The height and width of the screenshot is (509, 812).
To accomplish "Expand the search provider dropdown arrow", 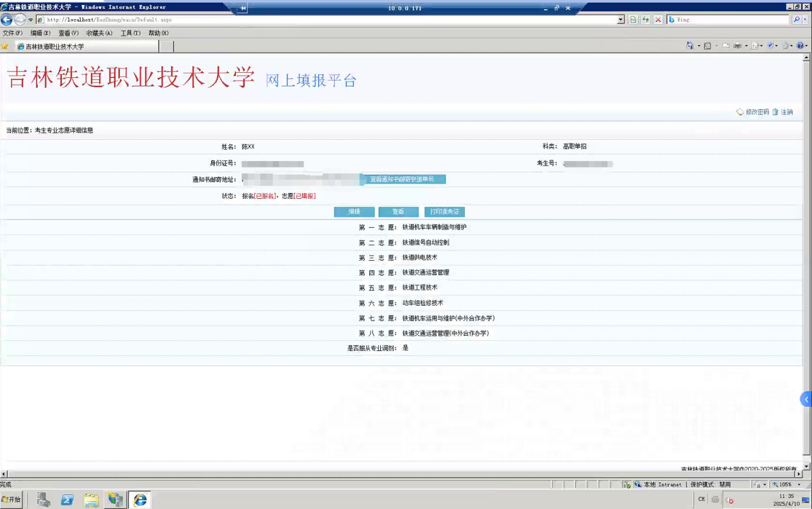I will click(x=804, y=20).
